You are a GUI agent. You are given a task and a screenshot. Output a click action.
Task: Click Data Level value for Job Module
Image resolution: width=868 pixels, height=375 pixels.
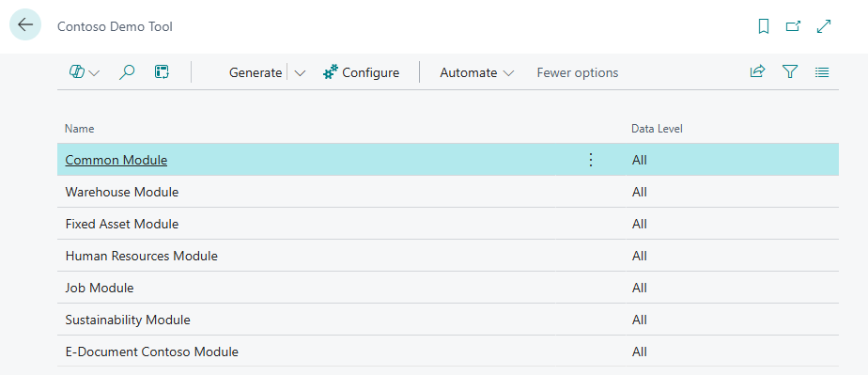[x=640, y=288]
